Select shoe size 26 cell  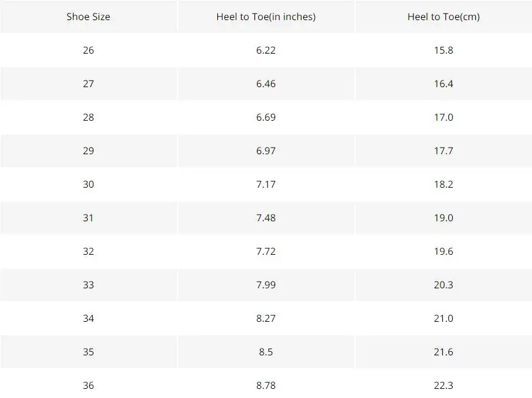coord(88,50)
